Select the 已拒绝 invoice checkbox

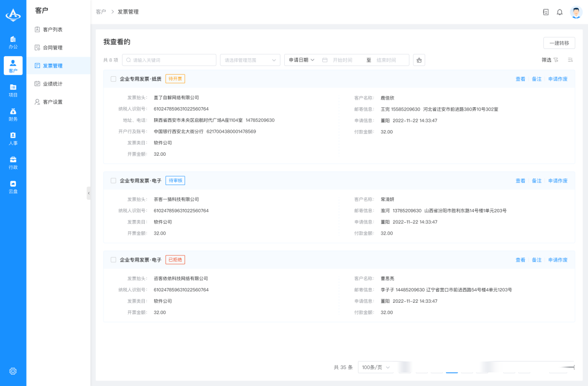113,260
